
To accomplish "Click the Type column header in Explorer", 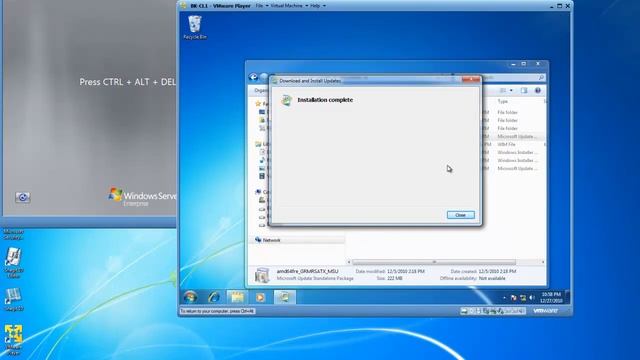I will pyautogui.click(x=502, y=101).
